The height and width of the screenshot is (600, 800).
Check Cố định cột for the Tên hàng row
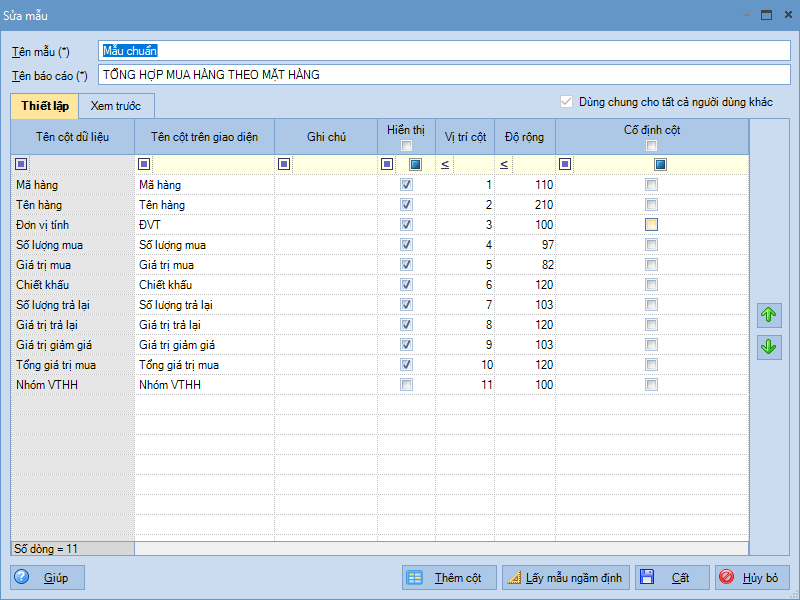point(651,205)
